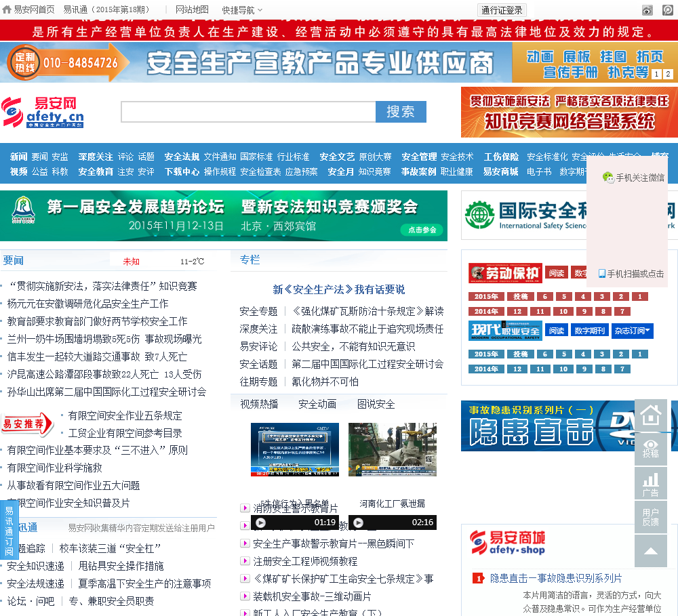Open the 知识竞赛网络答题系统 banner
The image size is (678, 616).
point(569,112)
